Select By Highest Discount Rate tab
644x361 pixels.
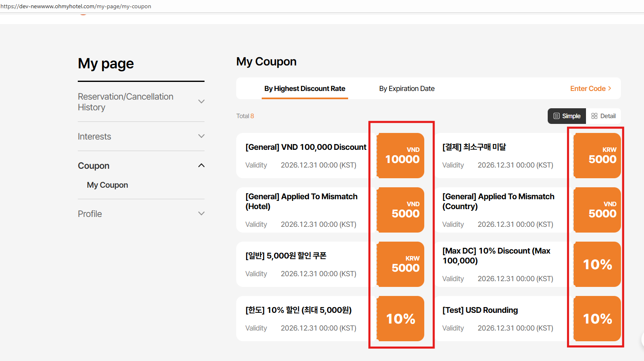pyautogui.click(x=305, y=89)
